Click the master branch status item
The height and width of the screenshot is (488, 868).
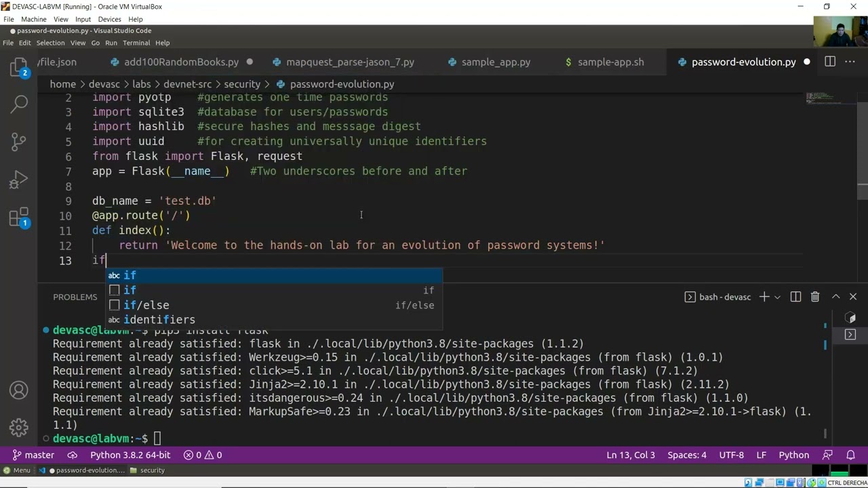33,455
